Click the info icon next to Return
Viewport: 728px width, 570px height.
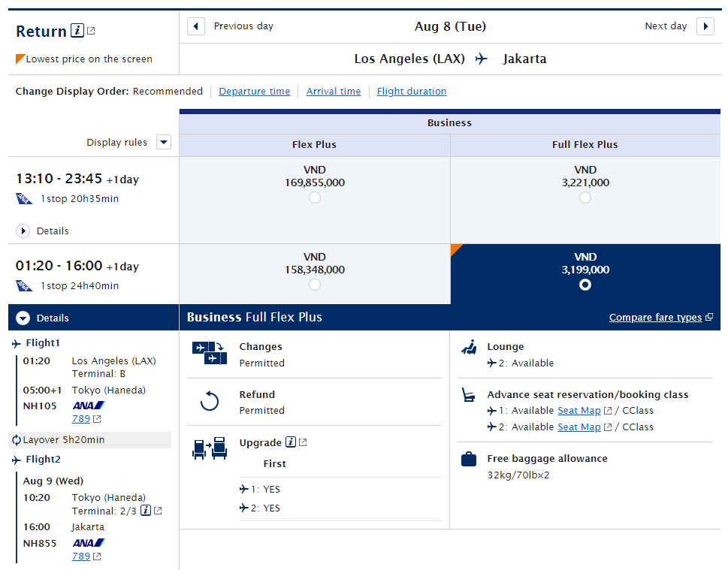[77, 31]
